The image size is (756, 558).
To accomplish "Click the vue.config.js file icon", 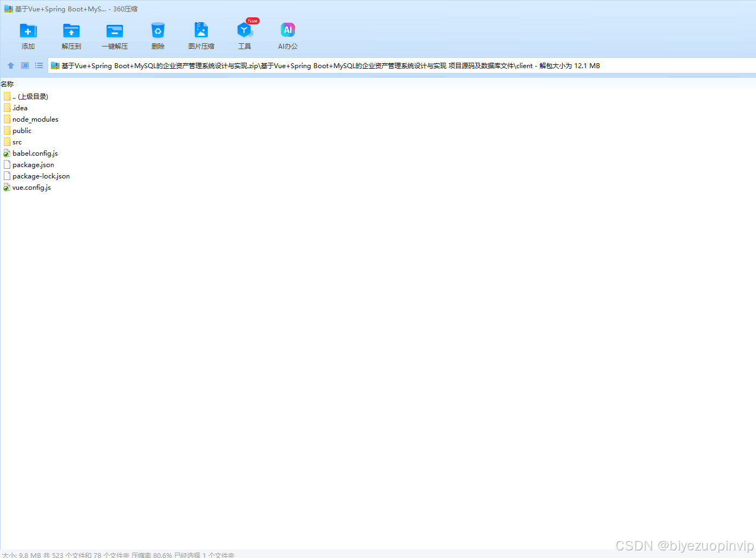I will [7, 188].
